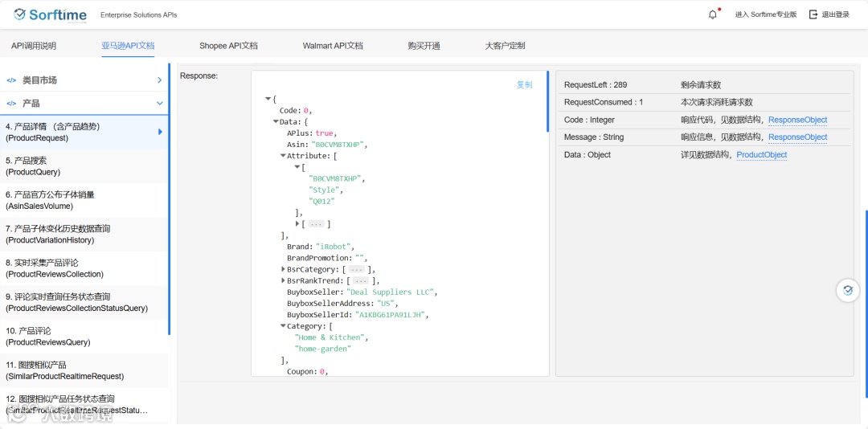Expand the 类目市场 section chevron
Viewport: 868px width, 429px height.
(159, 80)
